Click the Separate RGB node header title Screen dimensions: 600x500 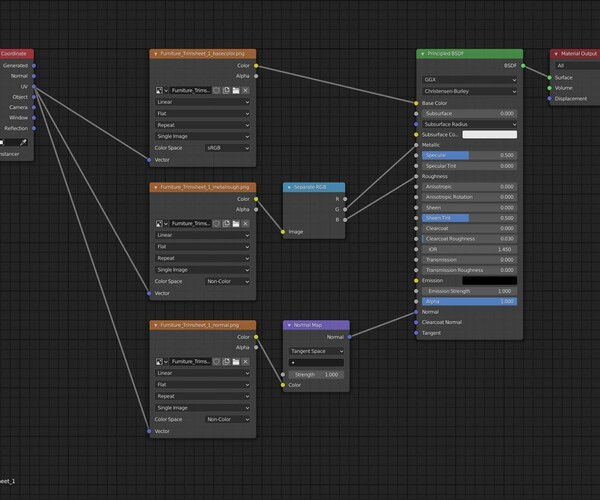click(310, 187)
